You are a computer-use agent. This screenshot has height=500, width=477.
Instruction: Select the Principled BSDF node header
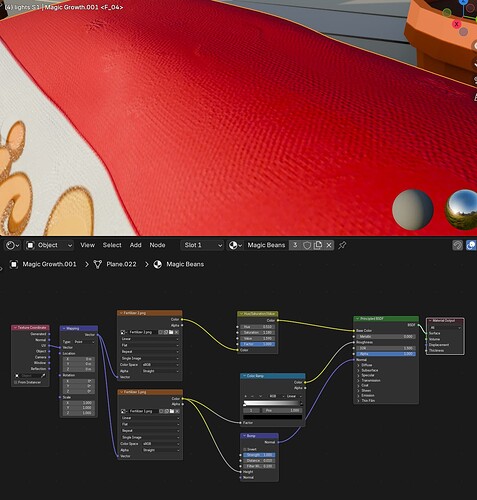386,319
